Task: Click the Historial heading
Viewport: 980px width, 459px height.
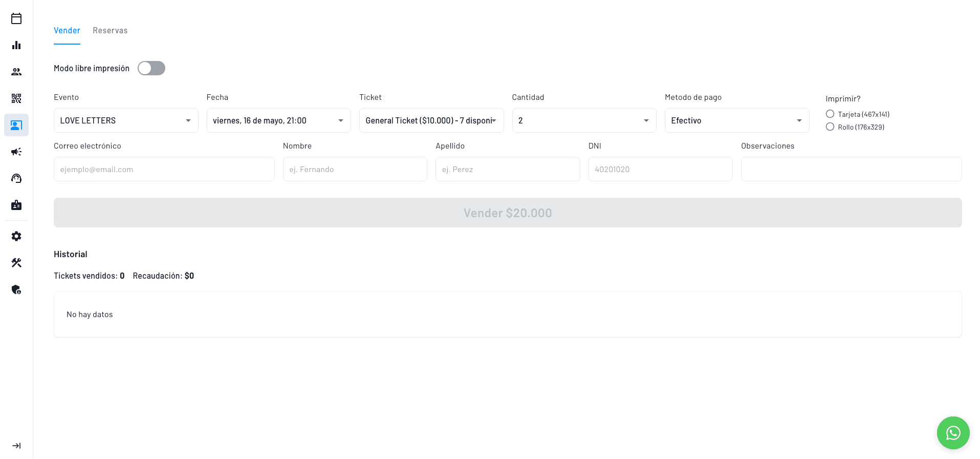Action: pyautogui.click(x=71, y=254)
